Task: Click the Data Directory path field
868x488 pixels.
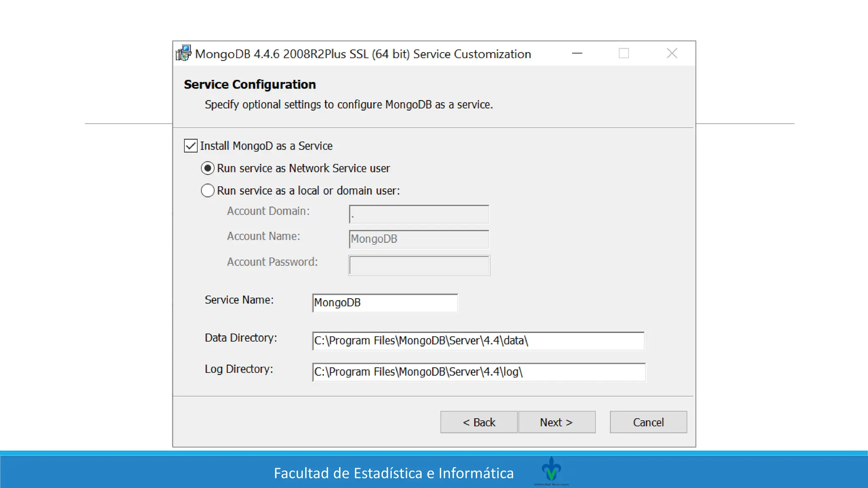Action: point(478,341)
